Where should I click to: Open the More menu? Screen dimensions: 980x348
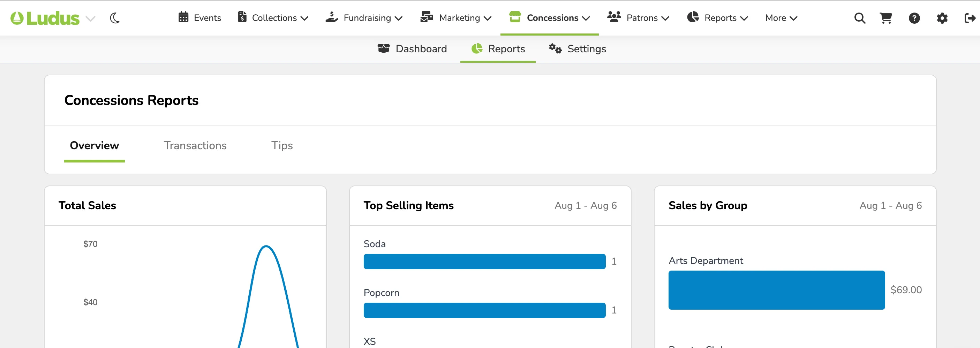point(781,18)
